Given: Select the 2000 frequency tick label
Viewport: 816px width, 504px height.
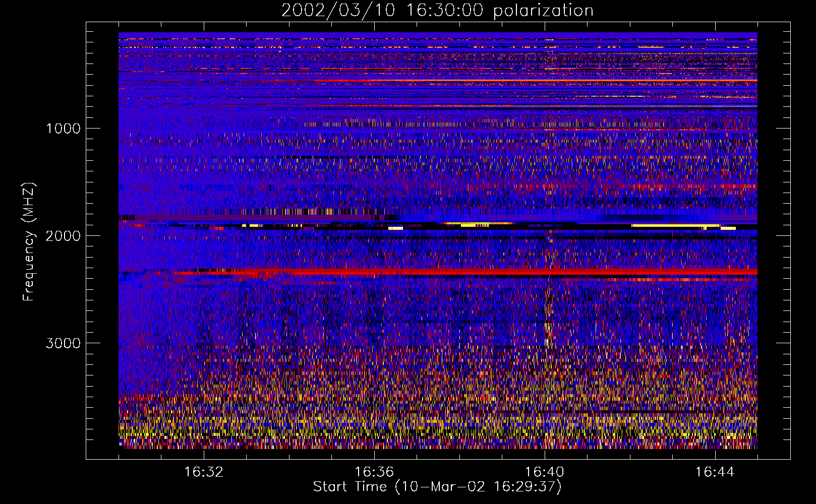Looking at the screenshot, I should [63, 235].
